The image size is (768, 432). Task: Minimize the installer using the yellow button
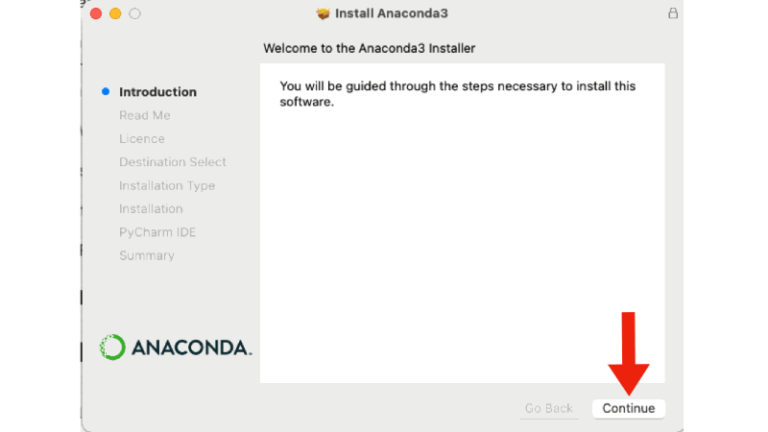(x=115, y=14)
